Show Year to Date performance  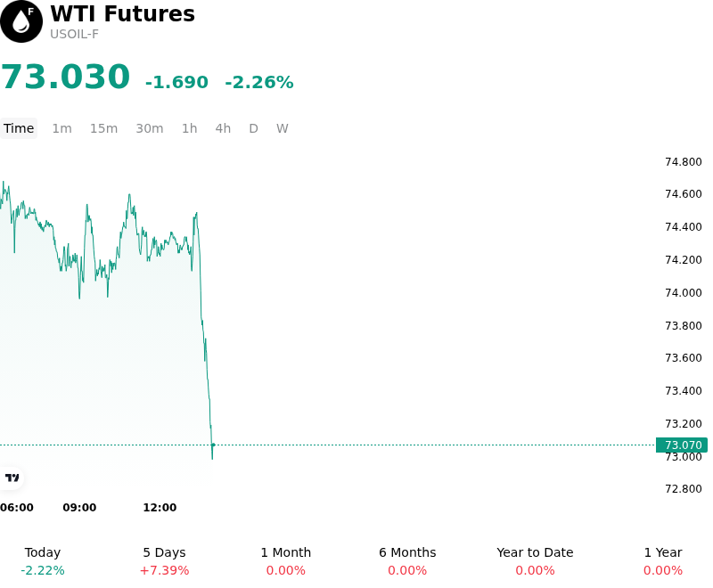535,561
